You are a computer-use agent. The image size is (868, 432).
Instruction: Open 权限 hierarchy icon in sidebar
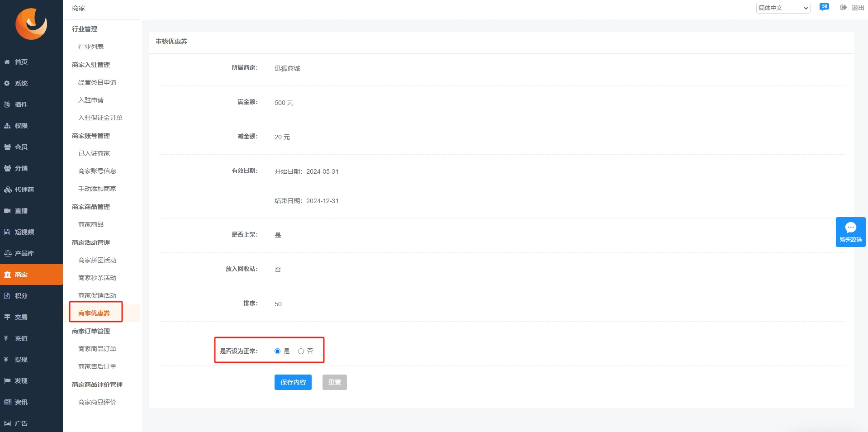(7, 126)
